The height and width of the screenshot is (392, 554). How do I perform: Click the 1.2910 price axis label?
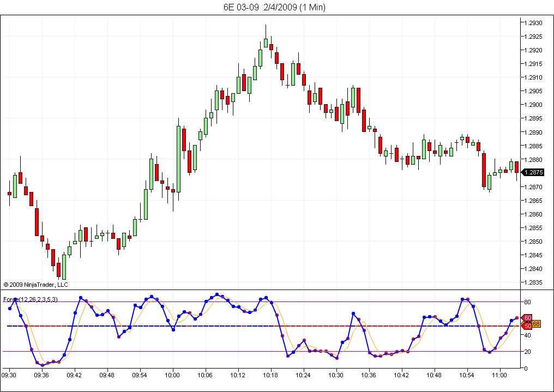pyautogui.click(x=533, y=77)
